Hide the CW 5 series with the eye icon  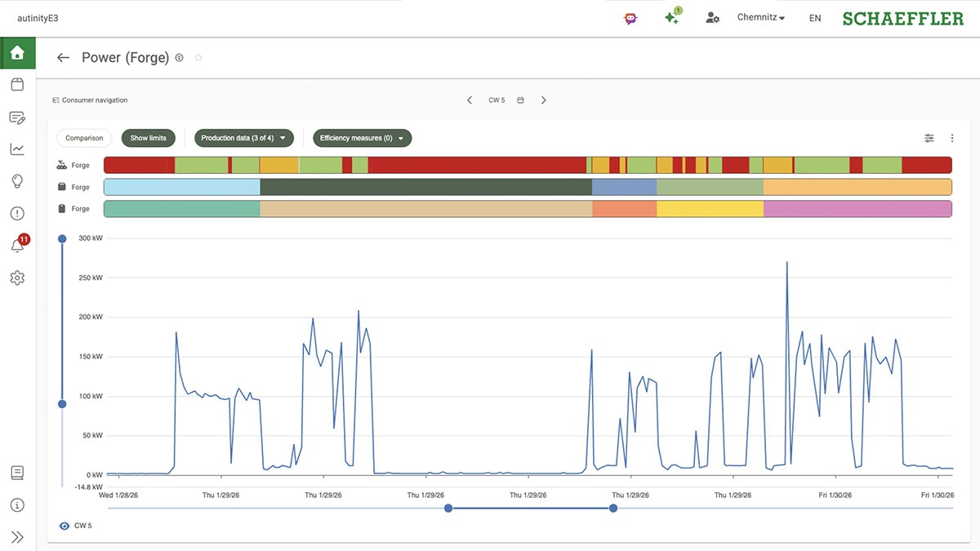[x=64, y=525]
